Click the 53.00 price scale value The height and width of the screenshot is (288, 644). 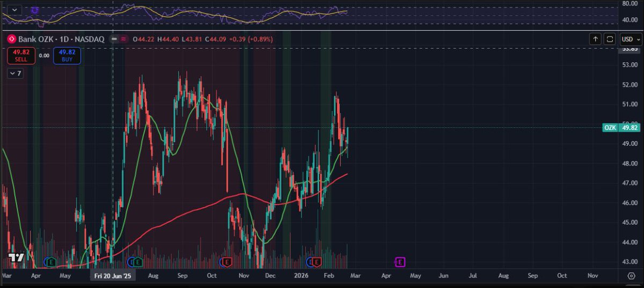pyautogui.click(x=630, y=65)
